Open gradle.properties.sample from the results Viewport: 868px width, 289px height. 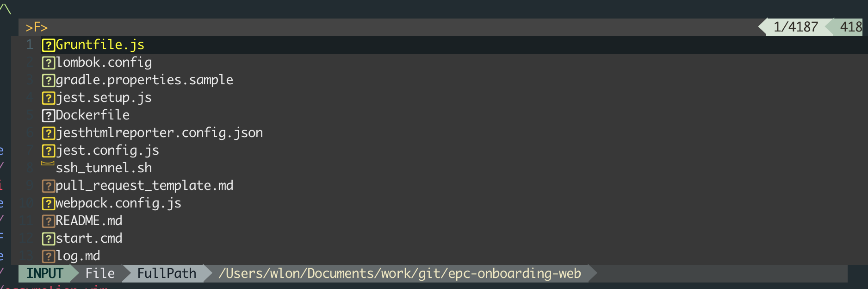coord(143,80)
